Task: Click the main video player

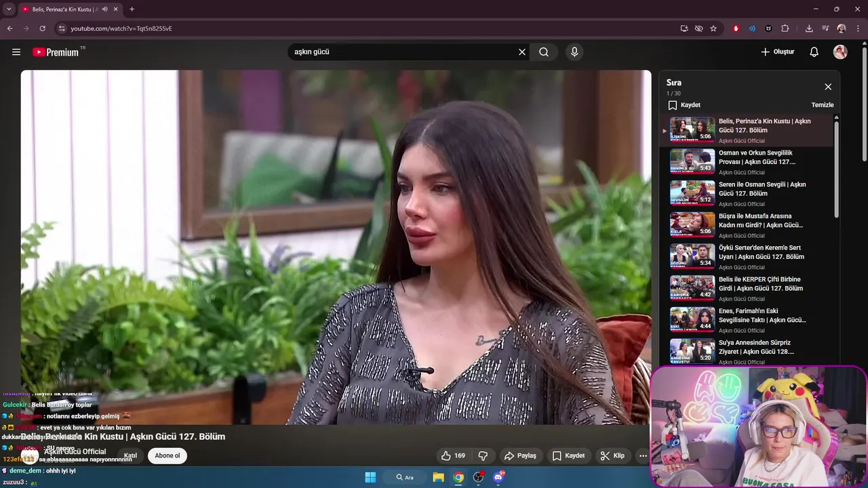Action: tap(336, 247)
